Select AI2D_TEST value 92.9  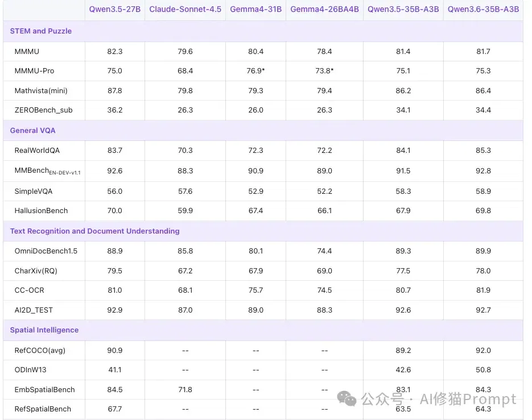coord(115,310)
